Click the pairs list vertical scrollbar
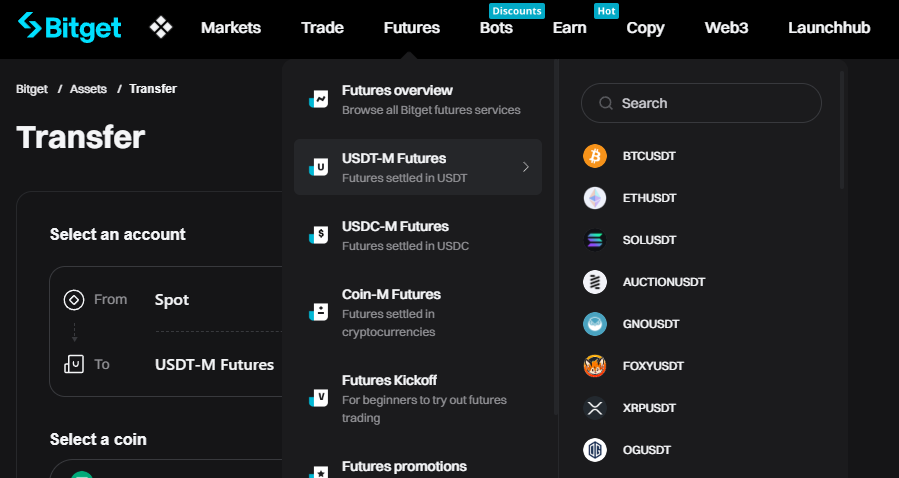Viewport: 899px width, 478px height. pyautogui.click(x=842, y=130)
